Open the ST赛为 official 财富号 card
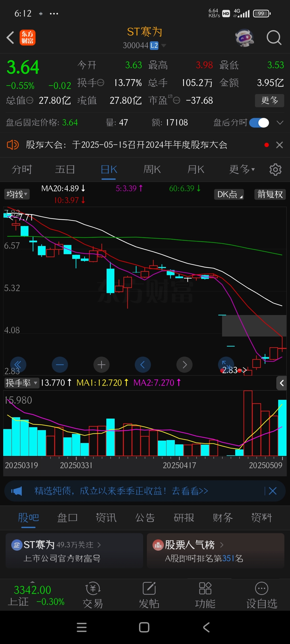The image size is (290, 644). pyautogui.click(x=74, y=551)
